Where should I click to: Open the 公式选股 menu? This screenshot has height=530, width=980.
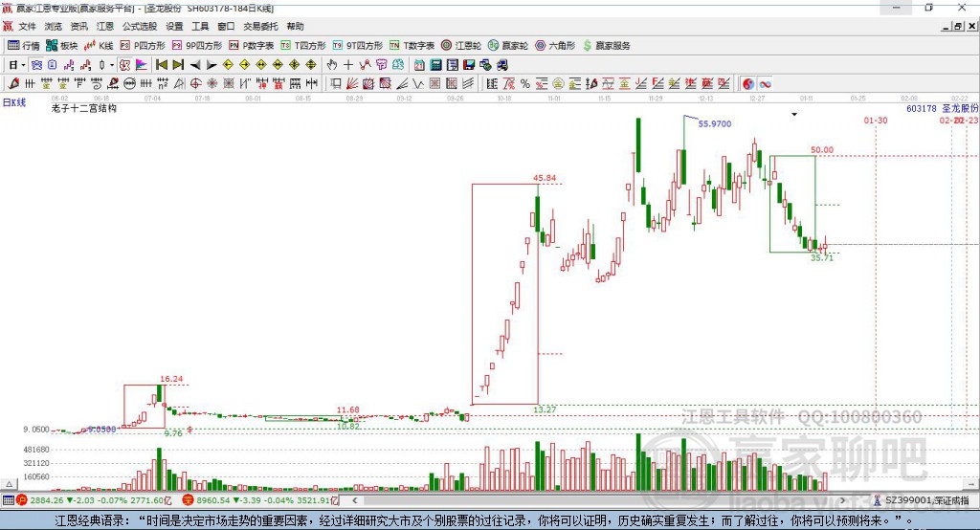point(140,26)
